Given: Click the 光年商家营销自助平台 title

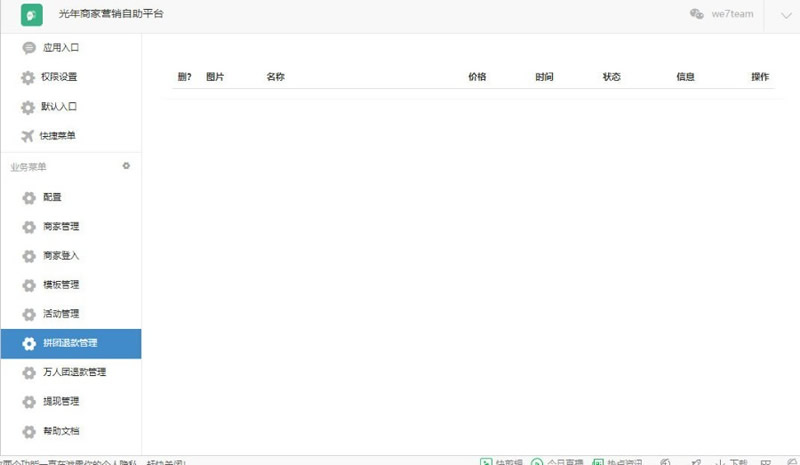Looking at the screenshot, I should tap(111, 15).
